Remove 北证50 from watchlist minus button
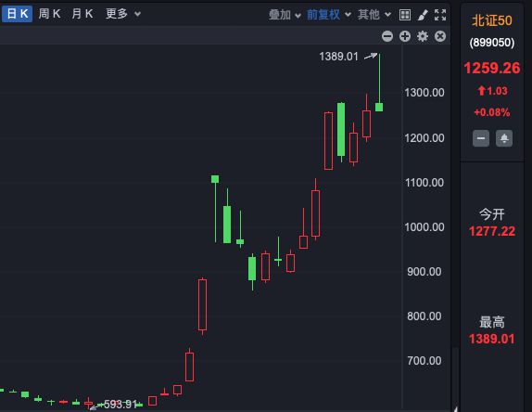Viewport: 532px width, 412px height. [481, 138]
